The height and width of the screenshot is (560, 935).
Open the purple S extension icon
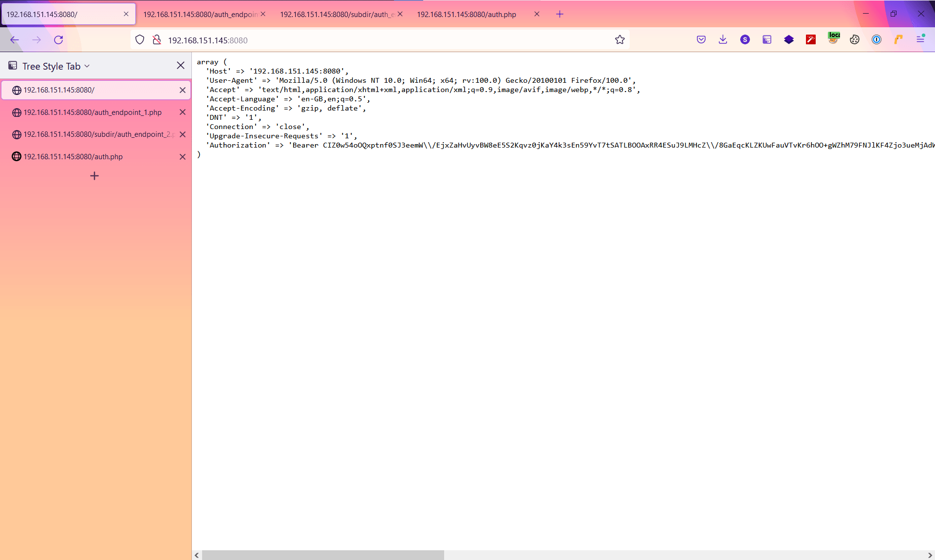745,40
